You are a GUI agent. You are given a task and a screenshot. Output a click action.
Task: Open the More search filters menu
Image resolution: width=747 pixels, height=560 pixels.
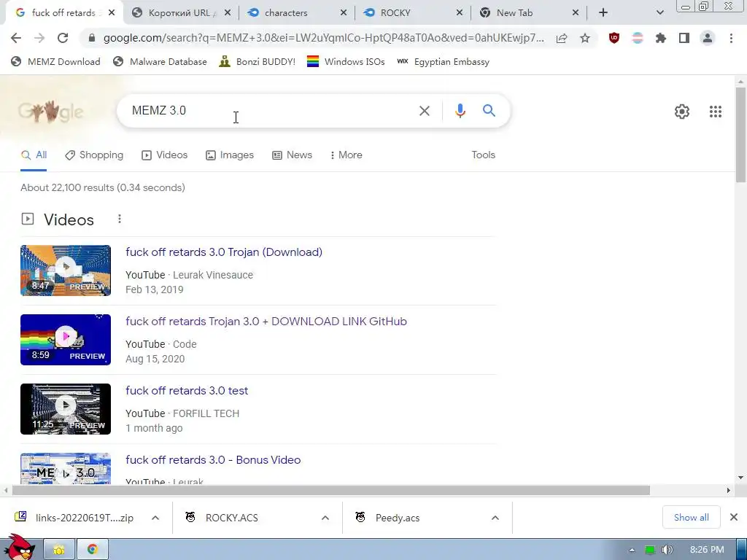(347, 155)
